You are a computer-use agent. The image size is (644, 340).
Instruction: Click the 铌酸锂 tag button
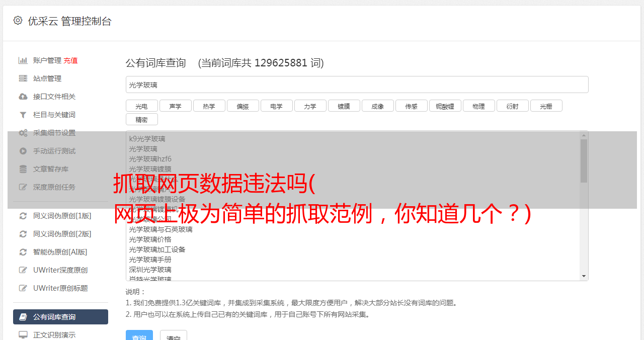click(445, 106)
